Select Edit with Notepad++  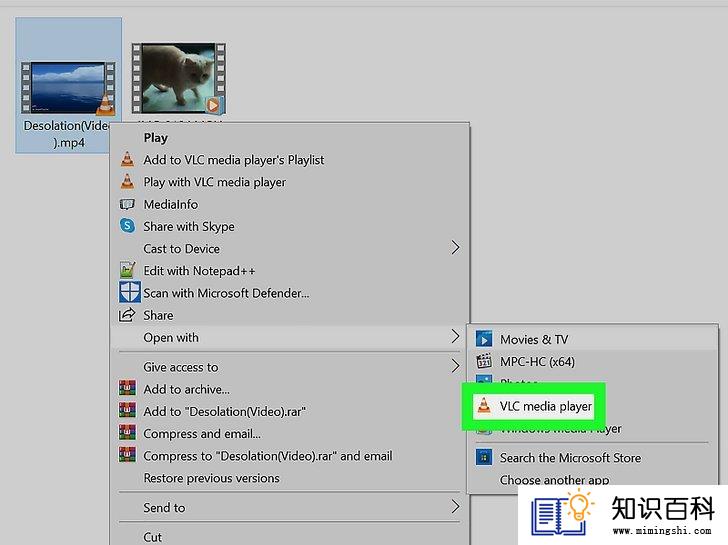199,271
